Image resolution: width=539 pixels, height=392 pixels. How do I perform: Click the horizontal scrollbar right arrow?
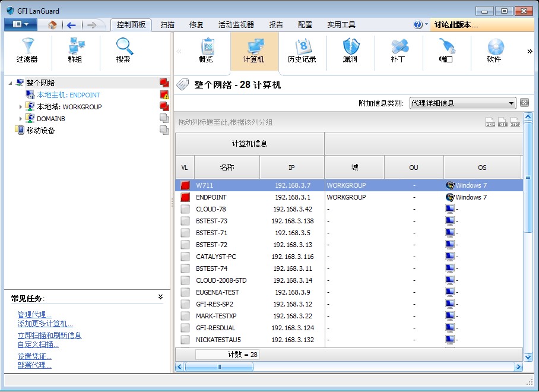(518, 367)
